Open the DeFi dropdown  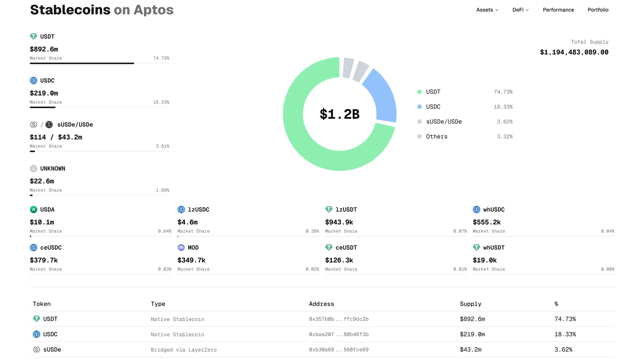pyautogui.click(x=521, y=10)
